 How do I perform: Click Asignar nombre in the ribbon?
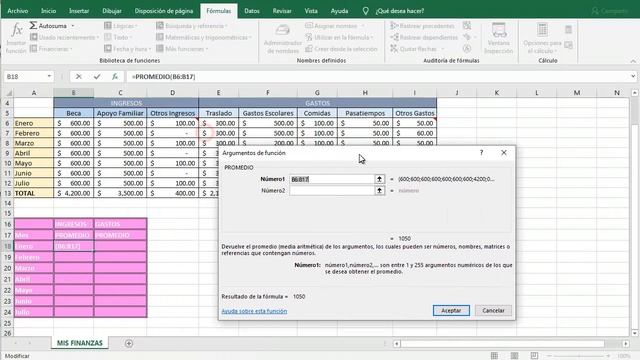(335, 26)
